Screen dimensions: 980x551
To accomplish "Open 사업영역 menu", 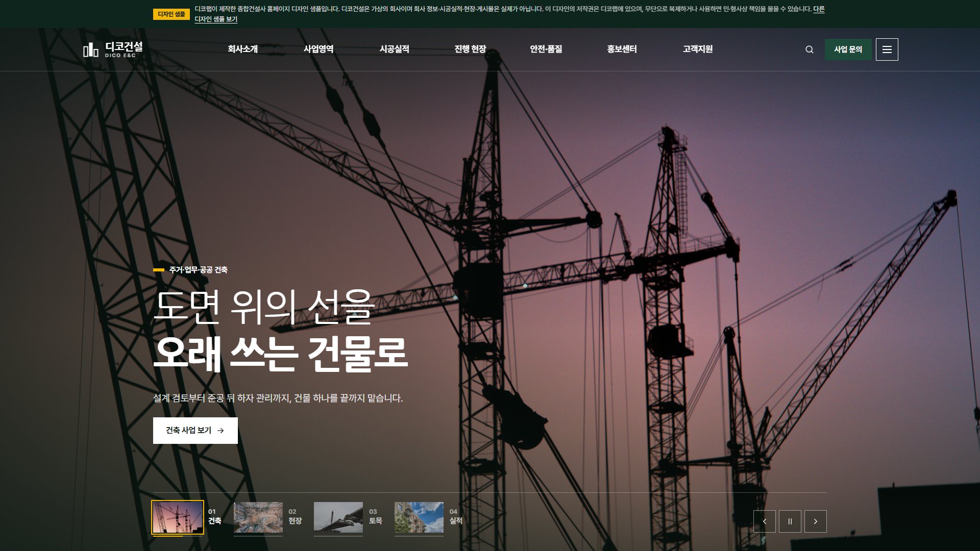I will click(x=318, y=49).
